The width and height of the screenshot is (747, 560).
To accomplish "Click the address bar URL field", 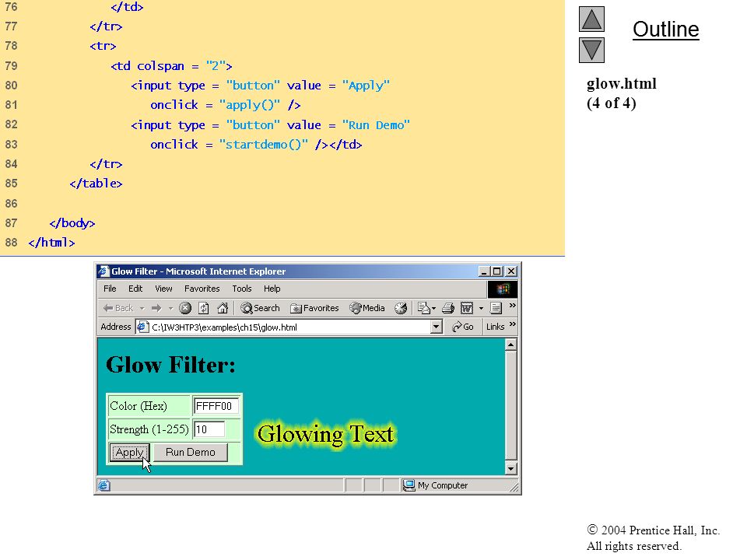I will (x=289, y=327).
